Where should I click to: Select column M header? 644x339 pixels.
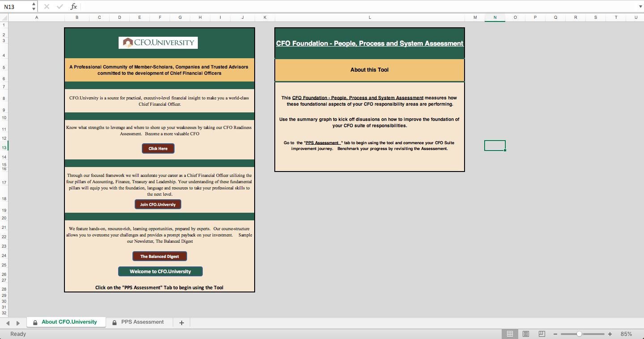(475, 17)
